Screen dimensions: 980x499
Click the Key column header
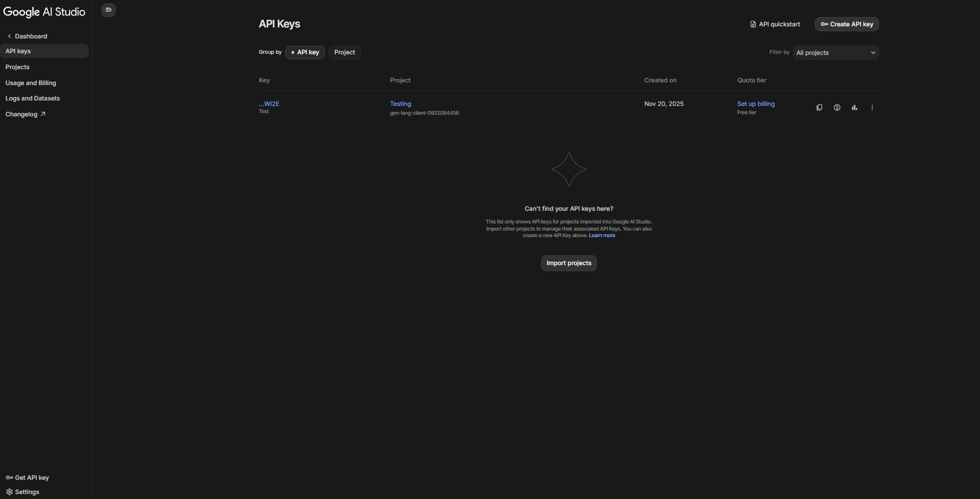[x=264, y=80]
